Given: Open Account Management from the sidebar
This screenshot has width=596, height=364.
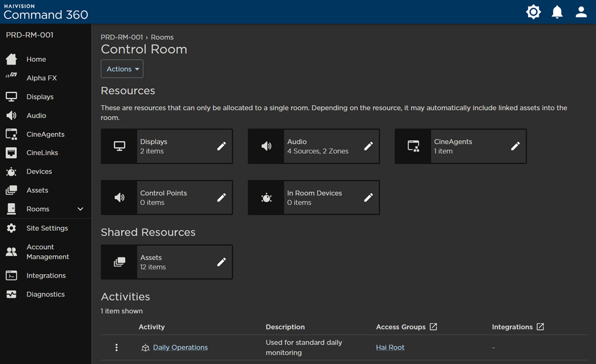Looking at the screenshot, I should [48, 251].
